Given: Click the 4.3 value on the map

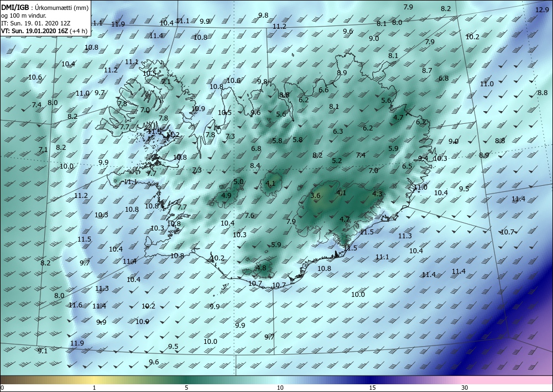Looking at the screenshot, I should coord(377,194).
